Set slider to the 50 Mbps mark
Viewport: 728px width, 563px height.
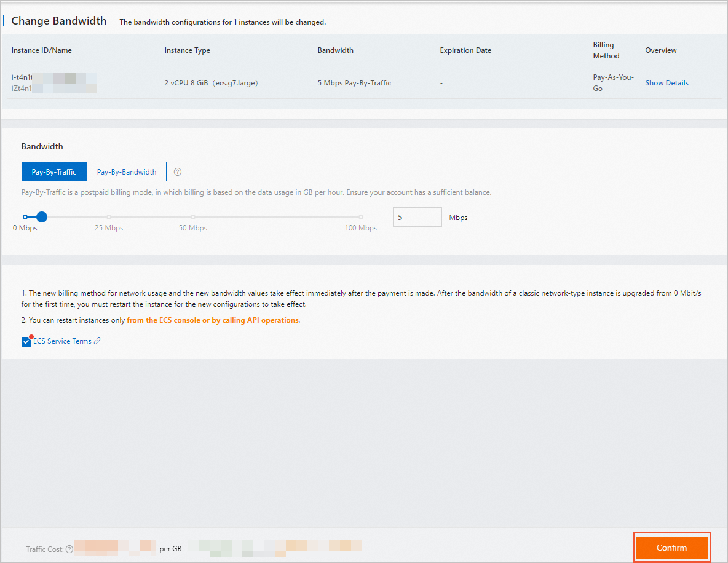(x=192, y=217)
